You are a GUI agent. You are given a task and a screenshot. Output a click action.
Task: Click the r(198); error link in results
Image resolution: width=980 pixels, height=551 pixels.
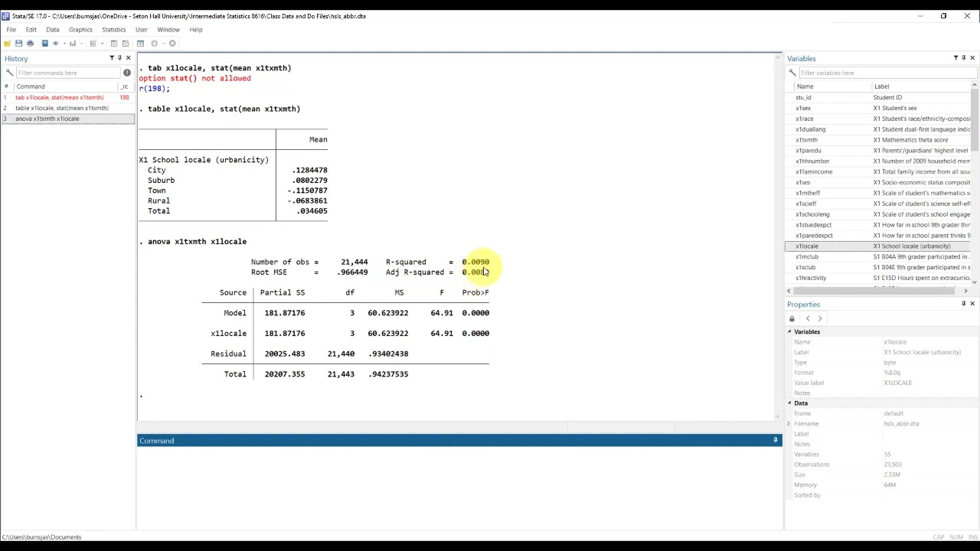pos(154,89)
